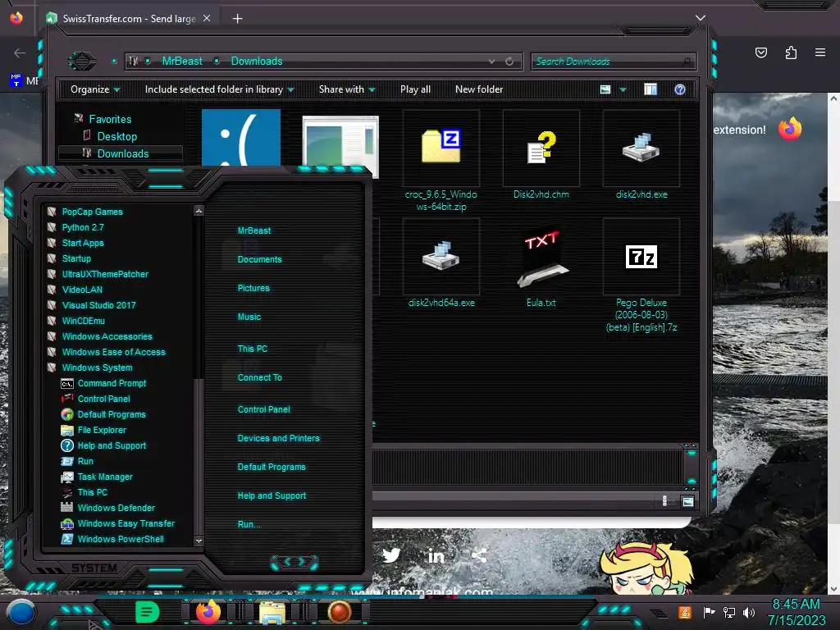Screen dimensions: 840x630
Task: Expand the Visual Studio 2017 folder
Action: click(x=98, y=305)
